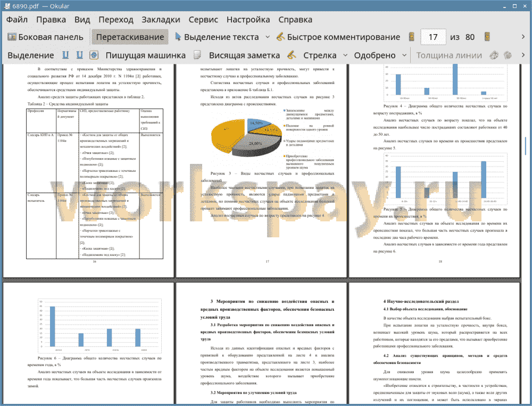Open the Правка menu
This screenshot has height=406, width=532.
[x=51, y=20]
